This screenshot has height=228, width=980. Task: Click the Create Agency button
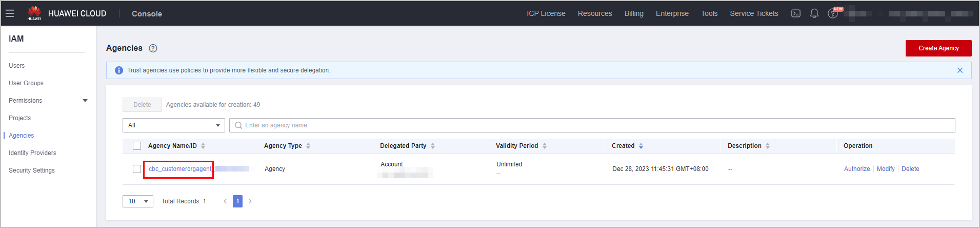(938, 48)
